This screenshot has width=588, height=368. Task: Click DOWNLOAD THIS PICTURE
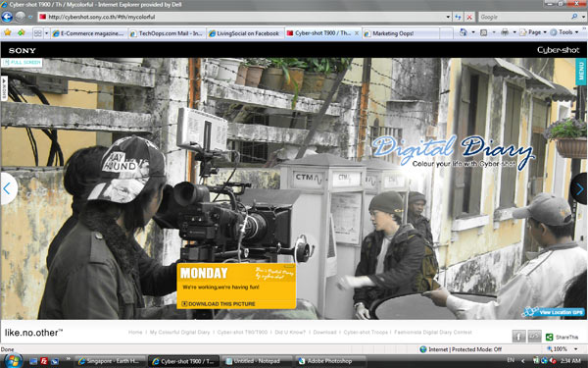pyautogui.click(x=219, y=304)
